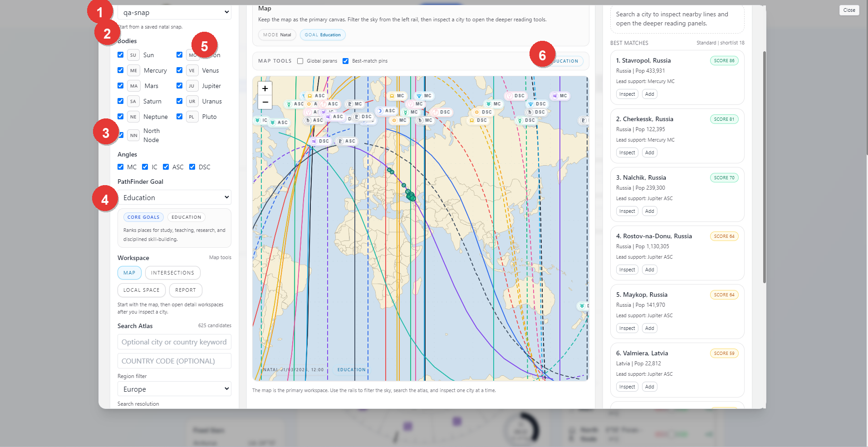
Task: Inspect the Stavropol, Russia match
Action: point(627,94)
